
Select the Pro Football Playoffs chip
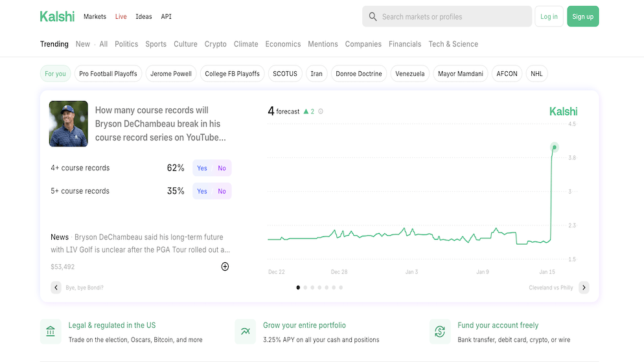tap(108, 73)
